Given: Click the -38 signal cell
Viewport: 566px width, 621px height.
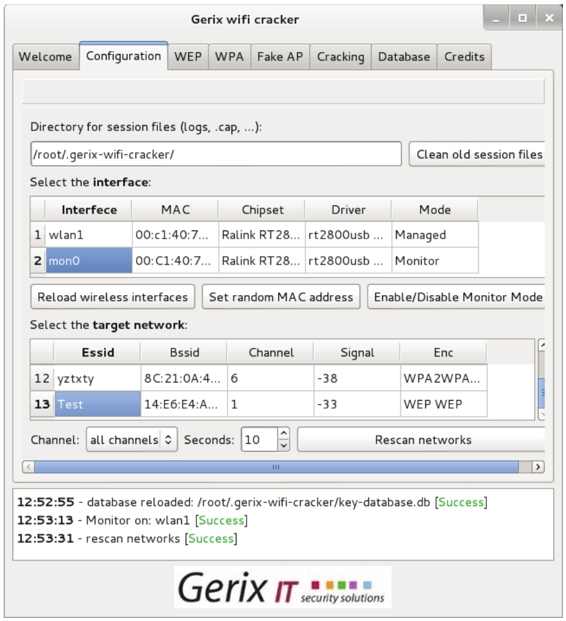Looking at the screenshot, I should coord(357,378).
